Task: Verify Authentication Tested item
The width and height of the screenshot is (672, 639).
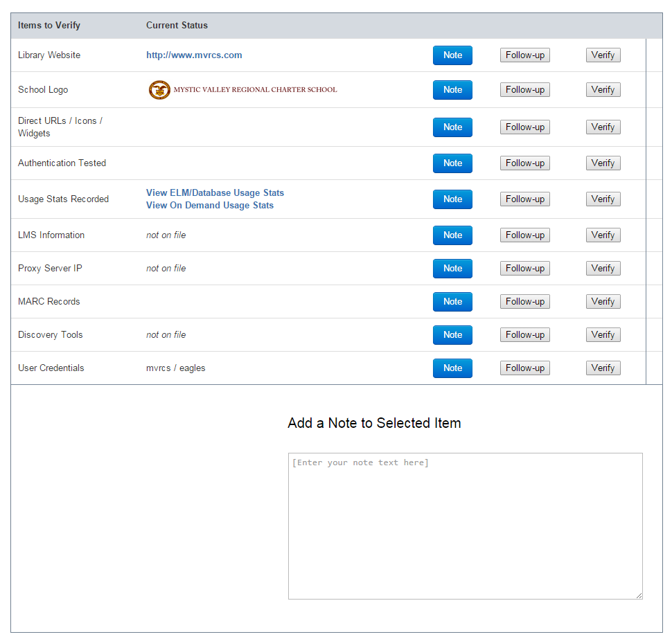Action: pyautogui.click(x=603, y=163)
